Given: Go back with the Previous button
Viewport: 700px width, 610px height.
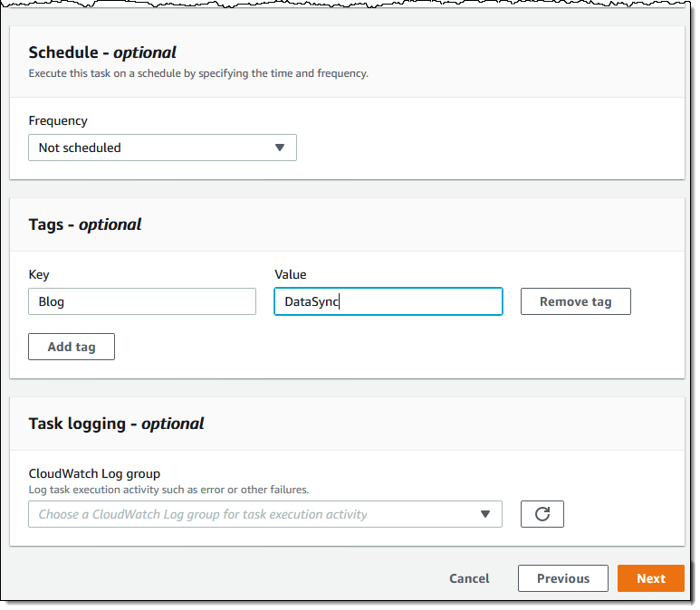Looking at the screenshot, I should [562, 578].
